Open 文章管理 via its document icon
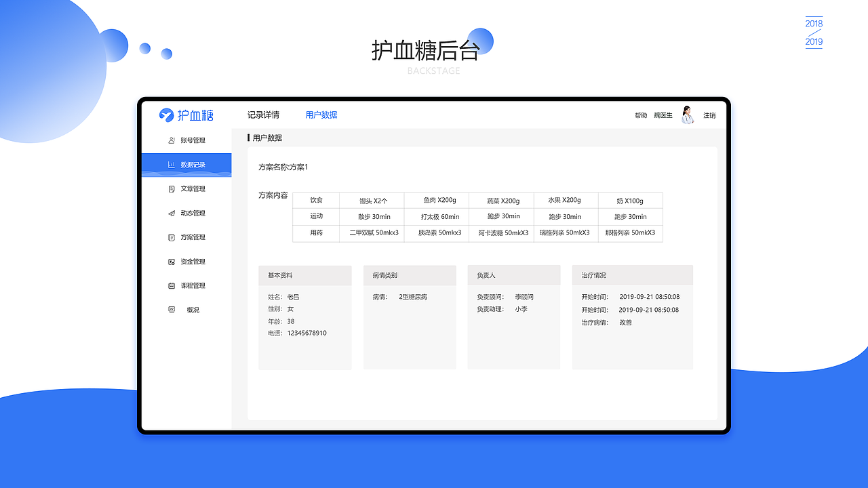 pos(172,188)
